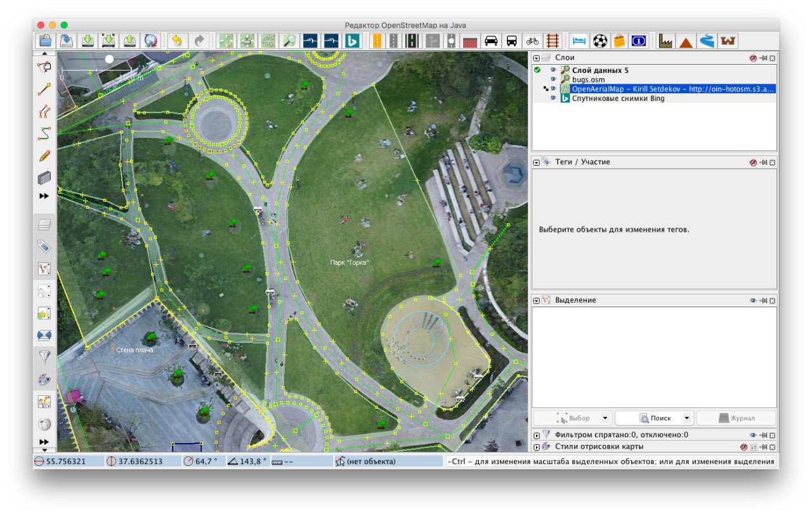Activate the select objects tool

(x=44, y=67)
